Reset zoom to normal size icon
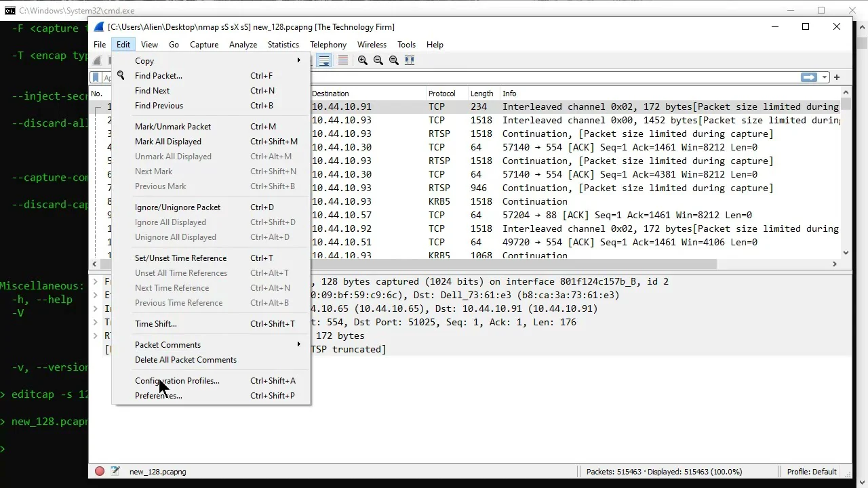Image resolution: width=868 pixels, height=488 pixels. (394, 60)
